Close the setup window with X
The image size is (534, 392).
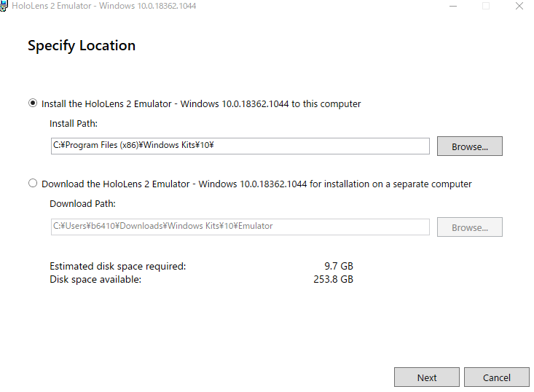click(519, 6)
